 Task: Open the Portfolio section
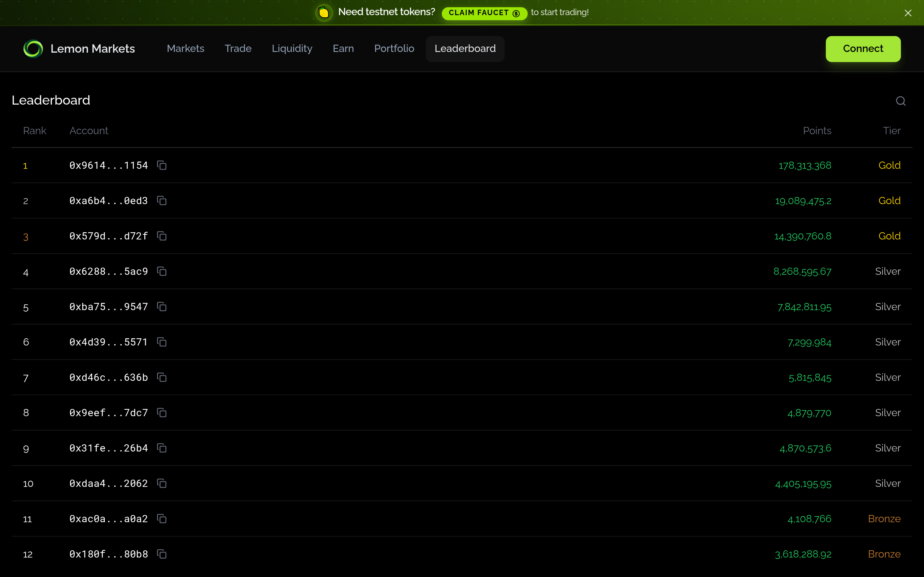(x=394, y=48)
